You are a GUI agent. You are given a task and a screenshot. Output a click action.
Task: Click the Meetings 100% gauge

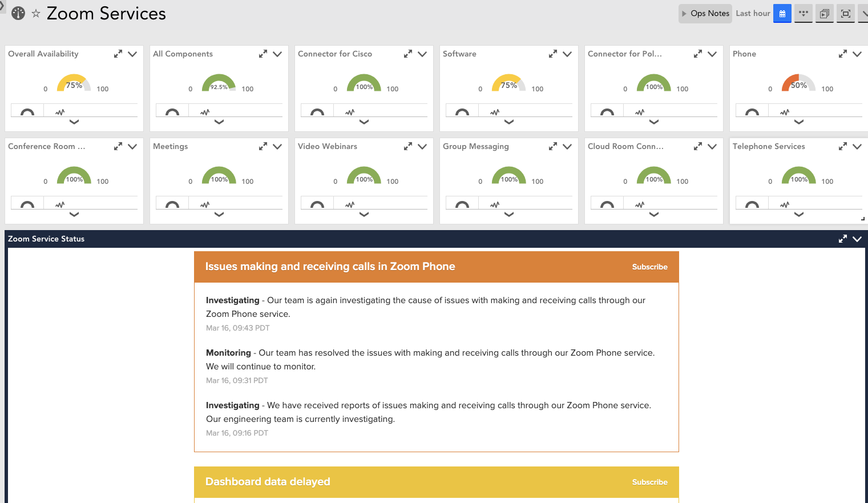tap(219, 176)
